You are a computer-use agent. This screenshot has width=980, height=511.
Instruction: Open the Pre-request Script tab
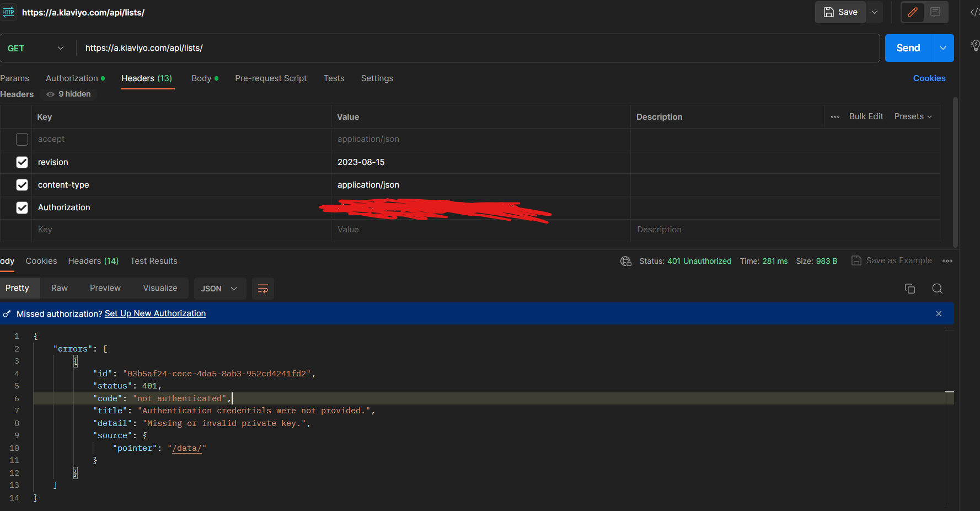coord(271,78)
